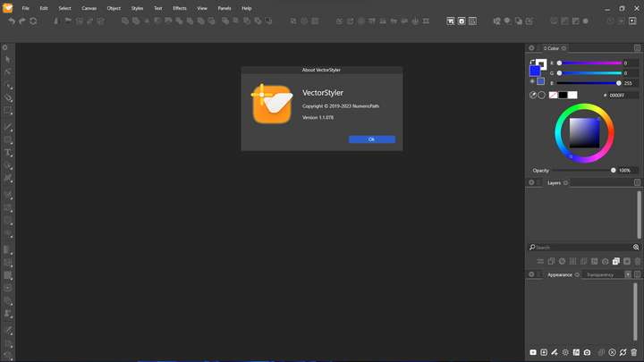Click the swap fill and stroke arrow
The image size is (644, 362).
click(532, 62)
